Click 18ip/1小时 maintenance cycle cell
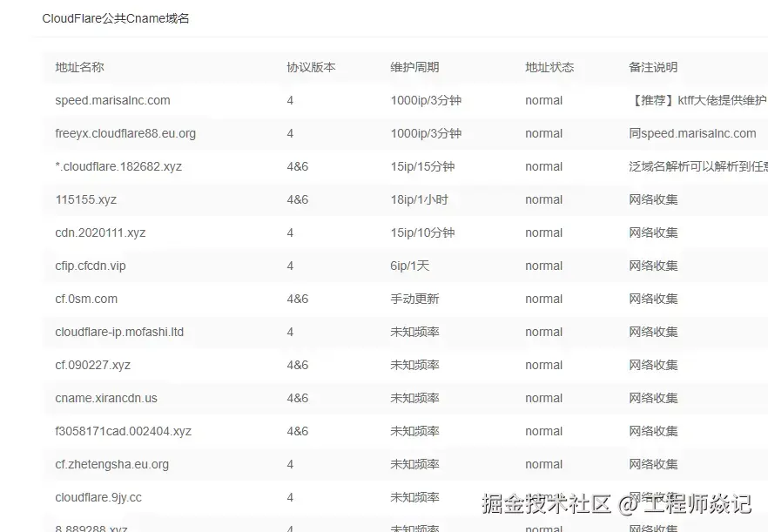Image resolution: width=768 pixels, height=532 pixels. pyautogui.click(x=419, y=200)
